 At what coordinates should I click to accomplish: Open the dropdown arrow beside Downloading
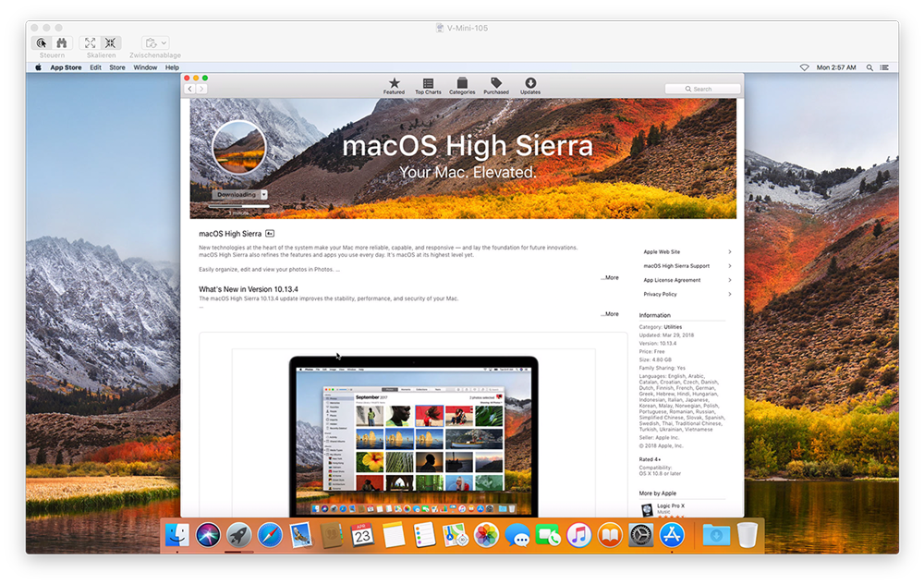click(x=264, y=195)
